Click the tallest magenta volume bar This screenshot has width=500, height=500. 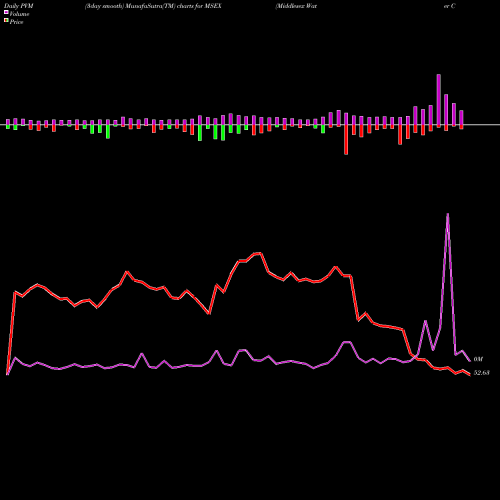pyautogui.click(x=439, y=101)
